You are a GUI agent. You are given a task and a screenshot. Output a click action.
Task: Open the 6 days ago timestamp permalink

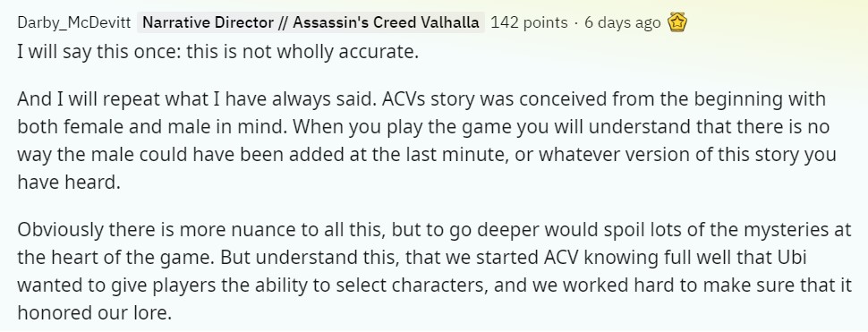(622, 22)
